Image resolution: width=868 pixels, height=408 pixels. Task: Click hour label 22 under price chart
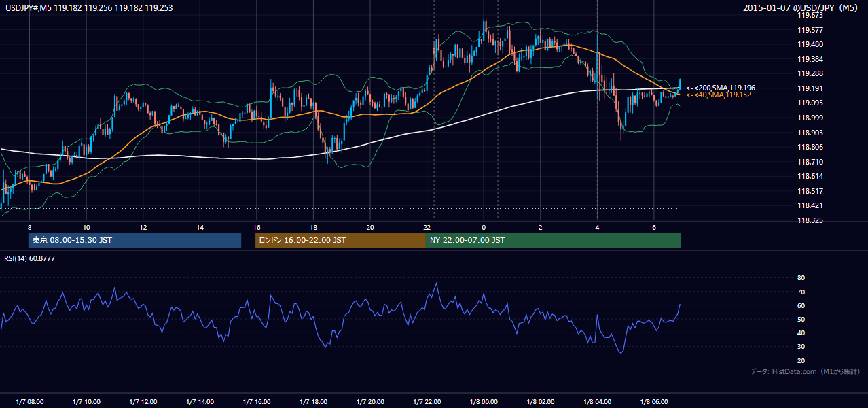click(427, 227)
